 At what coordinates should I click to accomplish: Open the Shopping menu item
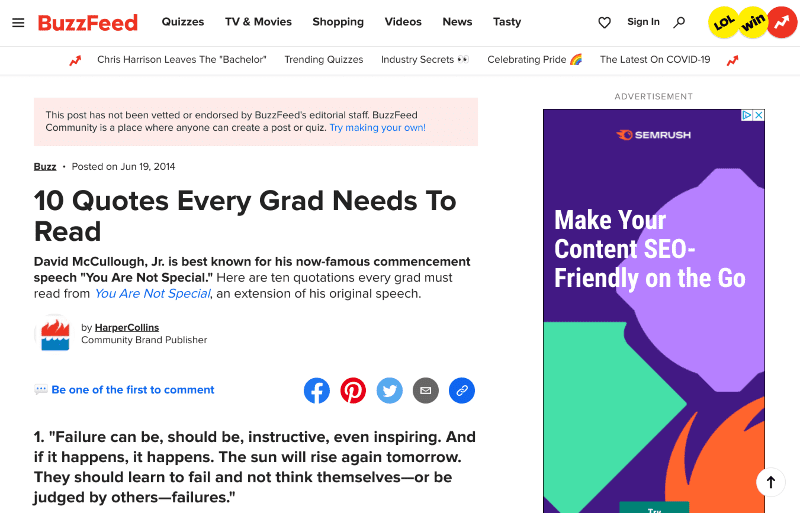[338, 22]
